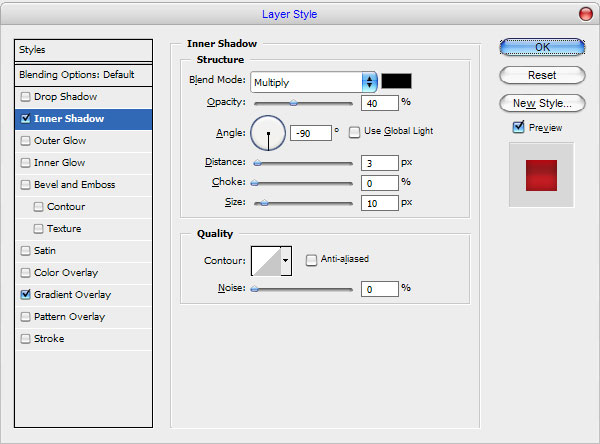
Task: Click the Opacity slider handle
Action: 293,103
